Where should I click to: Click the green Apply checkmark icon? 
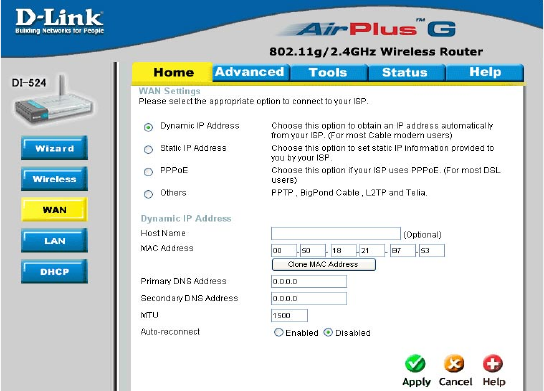[415, 364]
